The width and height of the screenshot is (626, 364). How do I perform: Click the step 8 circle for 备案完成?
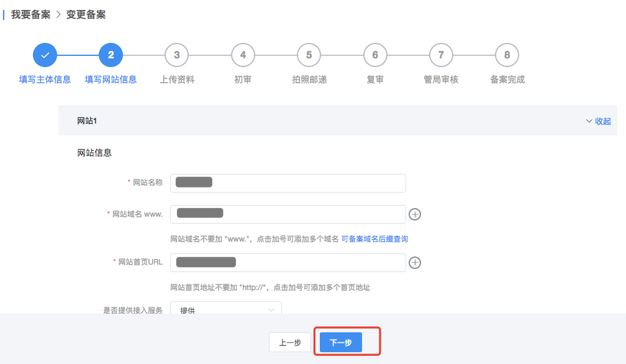point(507,55)
